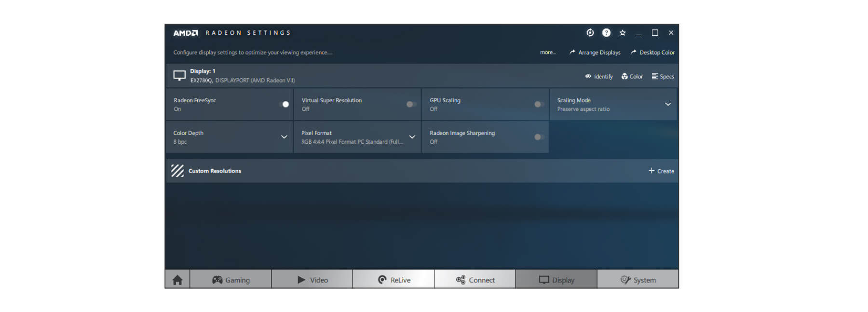Click the 'Custom Resolutions' heading text
868x312 pixels.
click(x=215, y=171)
